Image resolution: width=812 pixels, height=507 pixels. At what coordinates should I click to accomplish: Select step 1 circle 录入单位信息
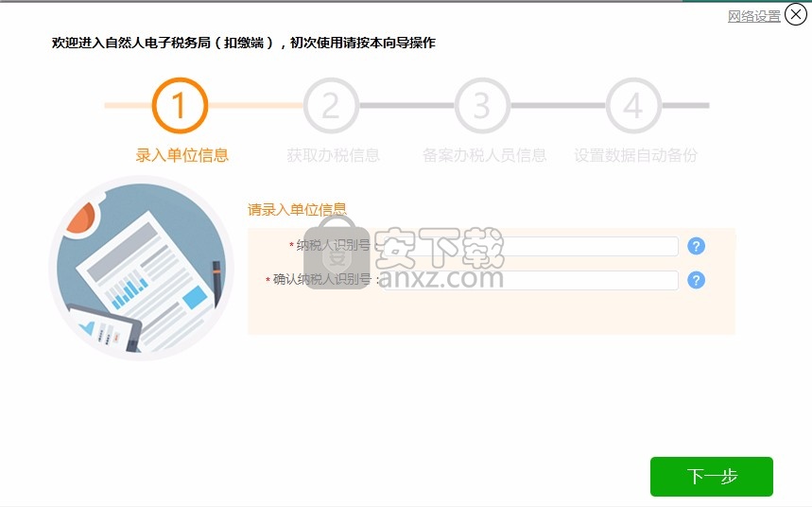(x=180, y=105)
